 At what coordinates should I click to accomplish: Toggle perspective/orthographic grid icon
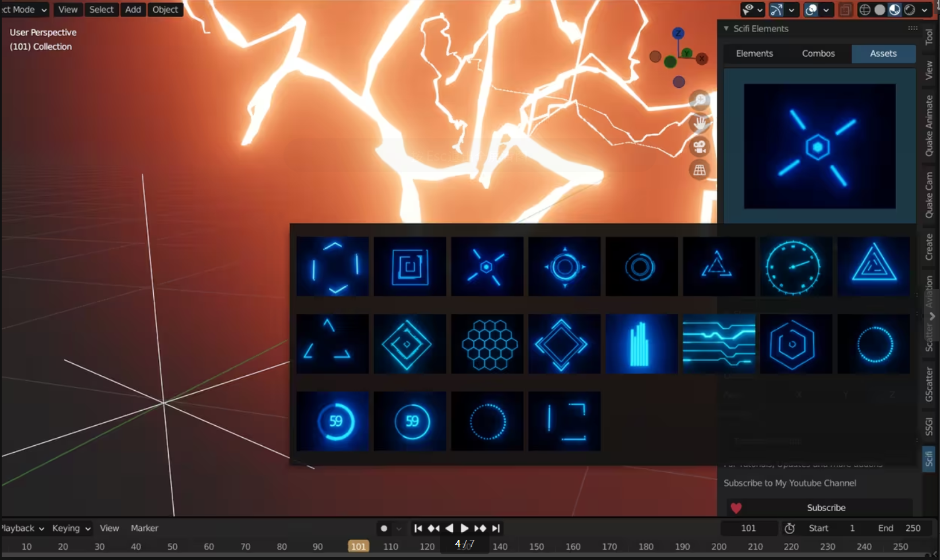pyautogui.click(x=700, y=170)
